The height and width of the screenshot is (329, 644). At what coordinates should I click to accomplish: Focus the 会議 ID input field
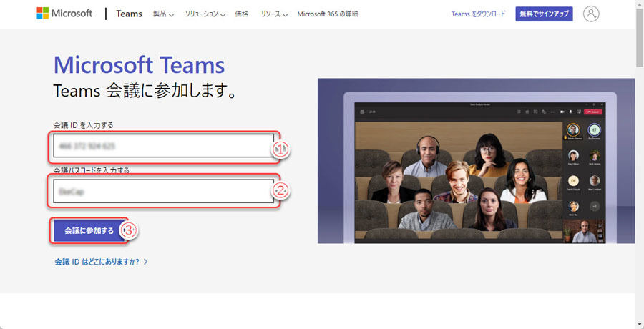coord(163,146)
